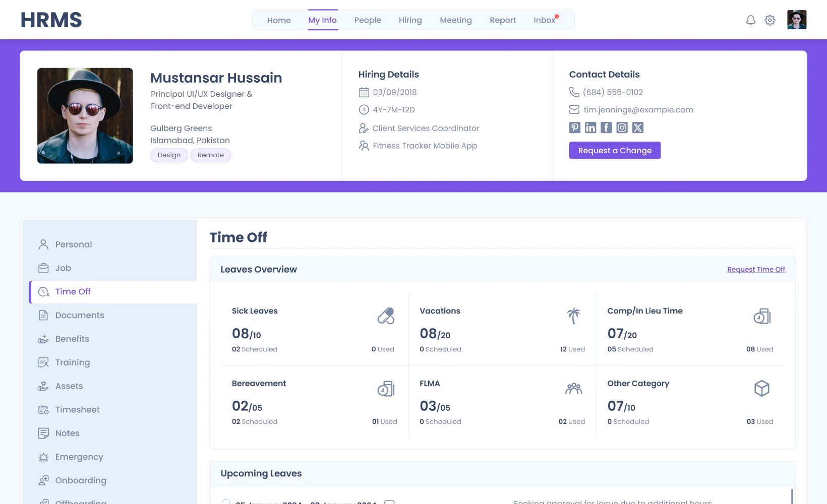Viewport: 827px width, 504px height.
Task: Click the Remote tag
Action: 211,155
